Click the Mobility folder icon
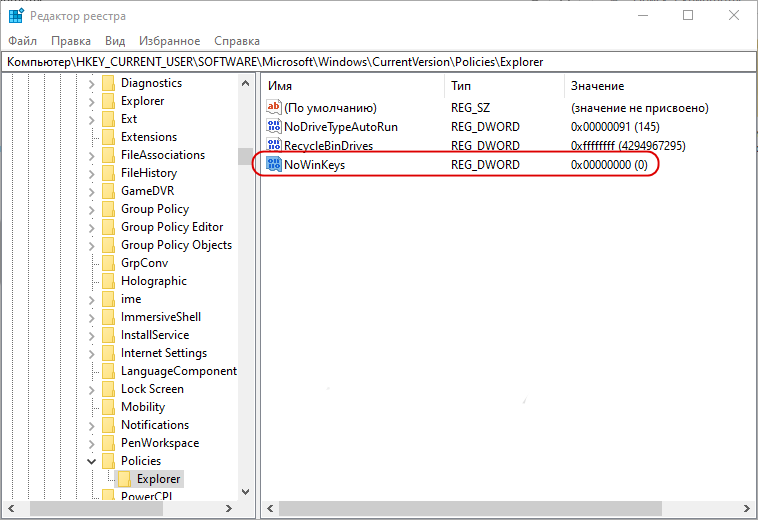This screenshot has width=758, height=520. (109, 407)
